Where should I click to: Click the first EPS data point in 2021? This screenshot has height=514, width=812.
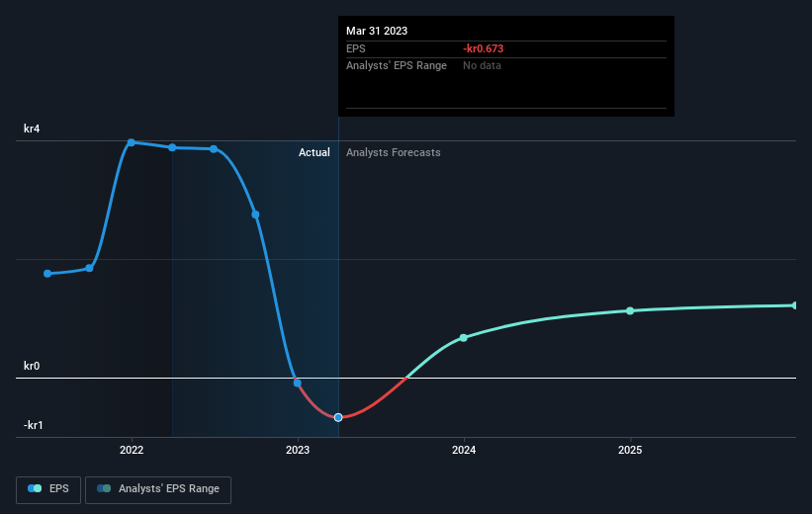[x=47, y=273]
